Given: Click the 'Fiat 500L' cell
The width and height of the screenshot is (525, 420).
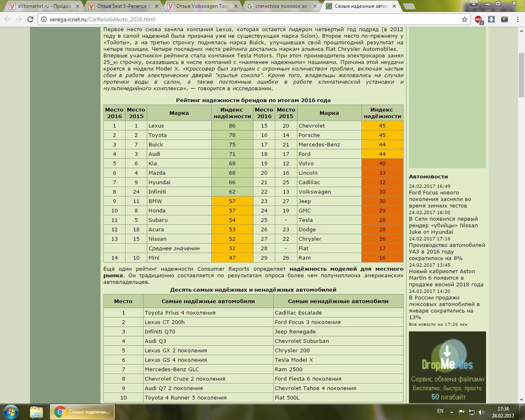Looking at the screenshot, I should tap(338, 398).
